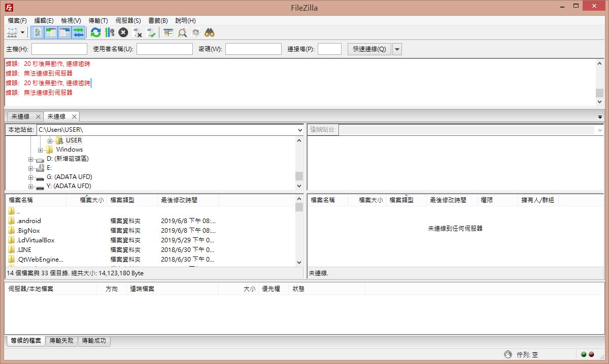Switch to the 等候的檔案 queue tab
Screen dimensions: 609x364
(x=25, y=341)
